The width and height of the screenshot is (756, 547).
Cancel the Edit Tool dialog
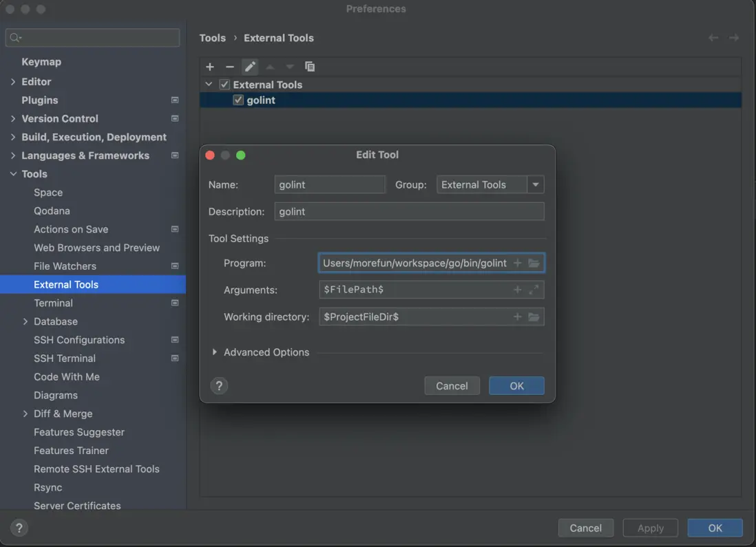[452, 386]
